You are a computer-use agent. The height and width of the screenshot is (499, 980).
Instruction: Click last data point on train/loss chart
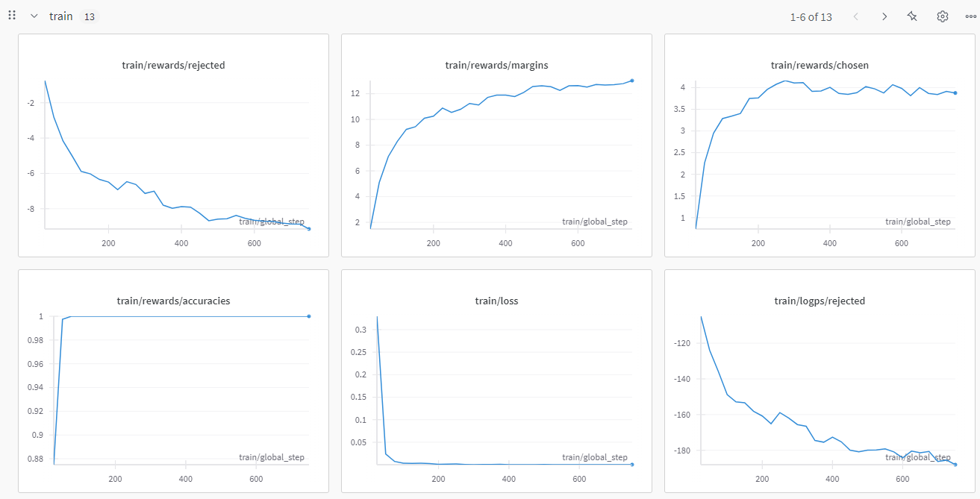pyautogui.click(x=632, y=464)
